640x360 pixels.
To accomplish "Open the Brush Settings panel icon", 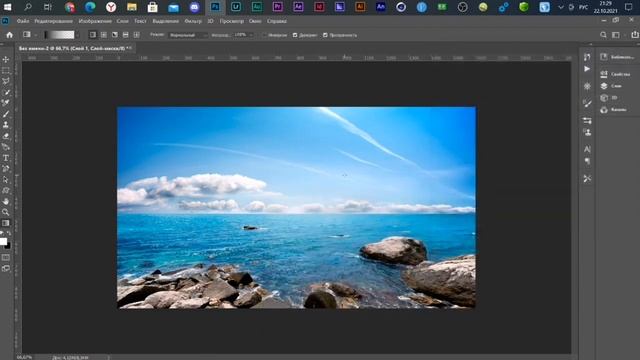I will click(x=587, y=103).
